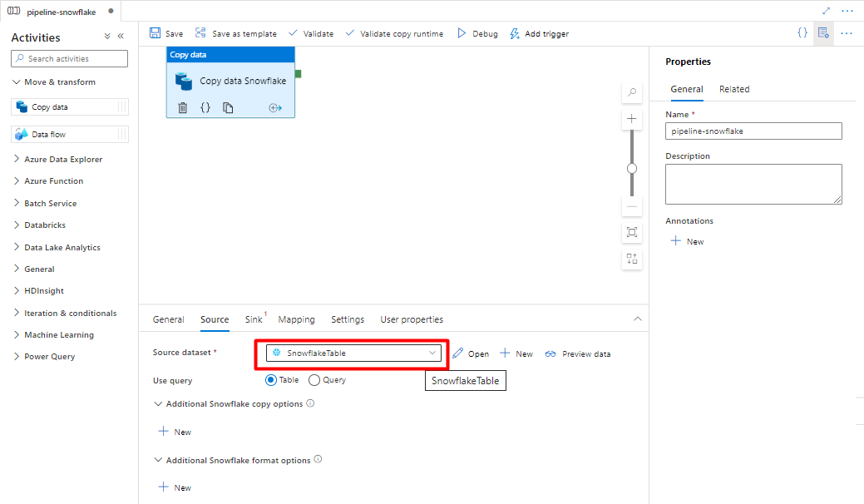Open tab bar ellipsis menu
The width and height of the screenshot is (864, 504).
[847, 11]
